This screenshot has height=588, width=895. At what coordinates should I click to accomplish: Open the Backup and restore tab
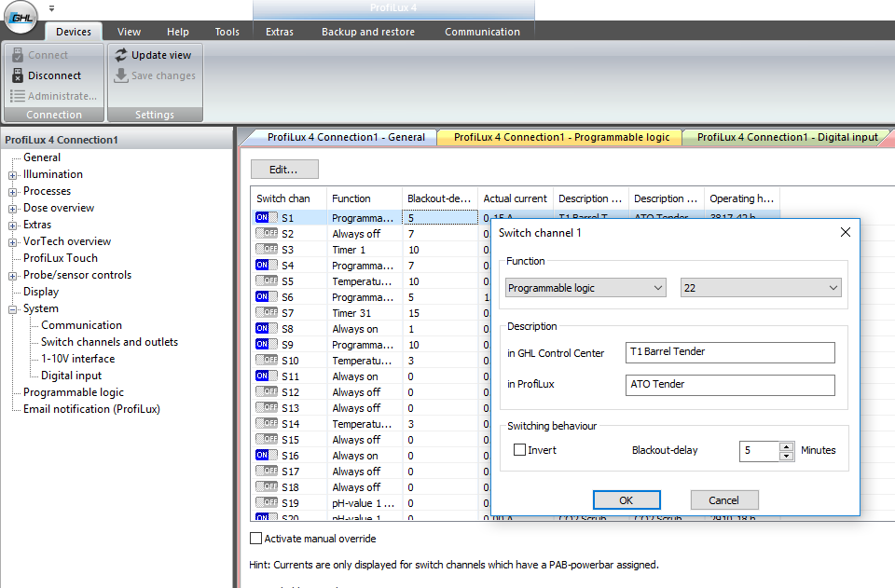[x=368, y=32]
